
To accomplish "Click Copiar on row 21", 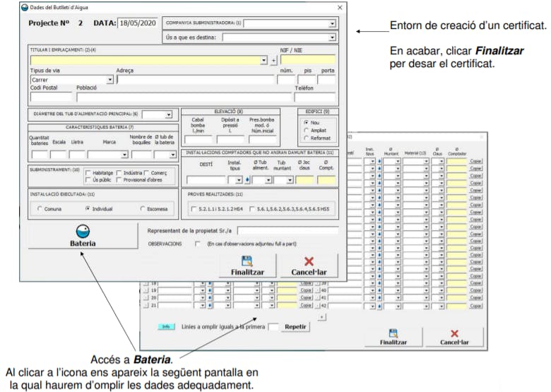I will 306,305.
